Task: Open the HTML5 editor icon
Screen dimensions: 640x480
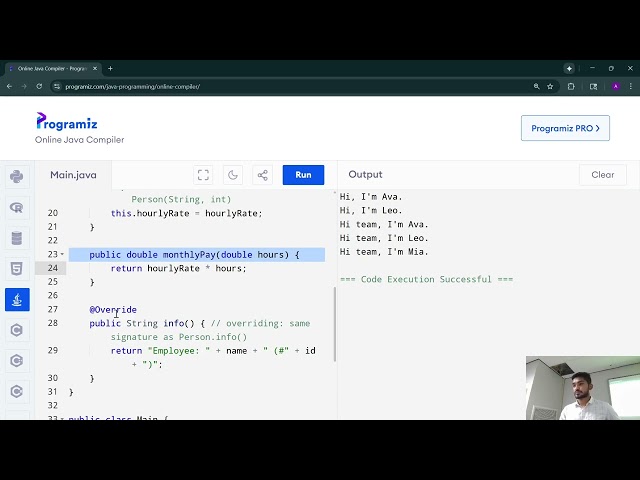Action: point(17,269)
